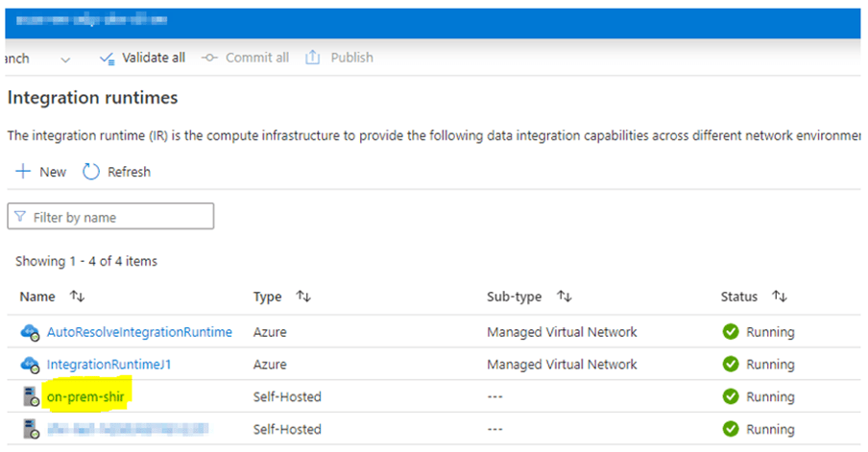This screenshot has height=452, width=868.
Task: Sort the list by Sub-type column
Action: 566,297
